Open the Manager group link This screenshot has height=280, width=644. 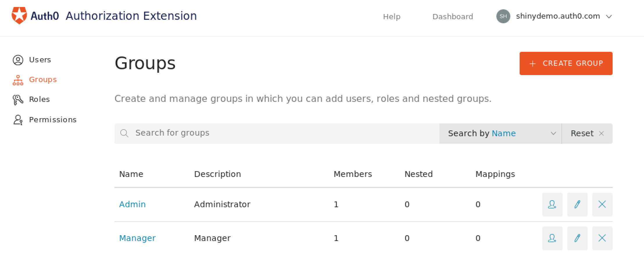pyautogui.click(x=137, y=238)
